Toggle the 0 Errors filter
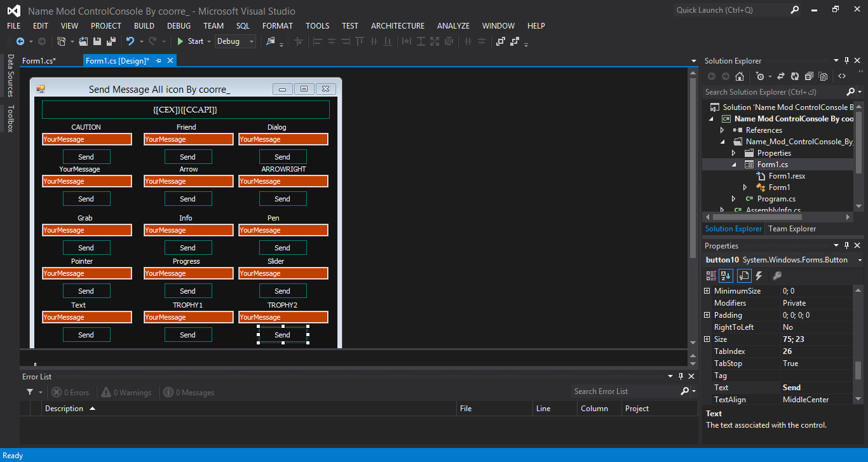The width and height of the screenshot is (868, 462). (x=71, y=393)
